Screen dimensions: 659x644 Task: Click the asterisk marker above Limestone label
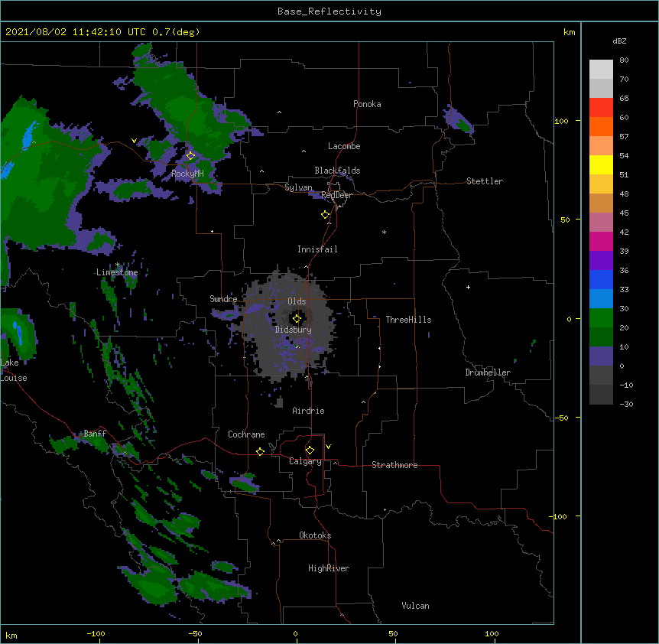pyautogui.click(x=117, y=265)
